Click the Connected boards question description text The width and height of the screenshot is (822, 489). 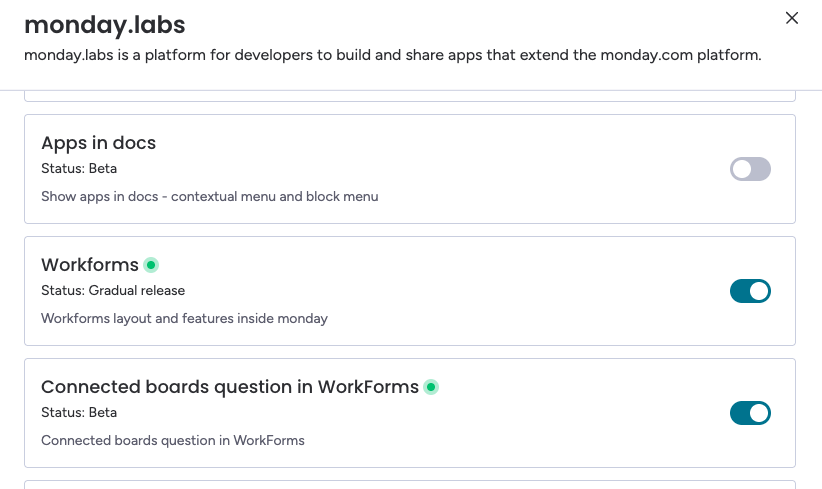(172, 440)
